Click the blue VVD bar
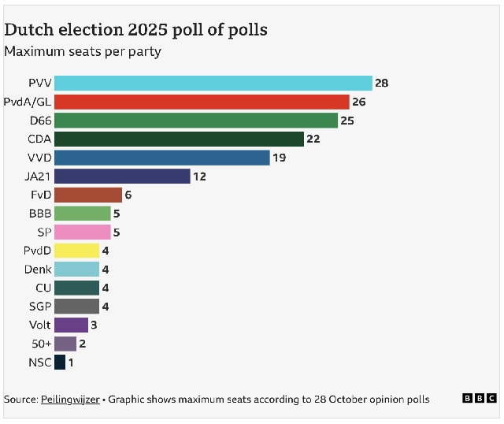 tap(161, 158)
